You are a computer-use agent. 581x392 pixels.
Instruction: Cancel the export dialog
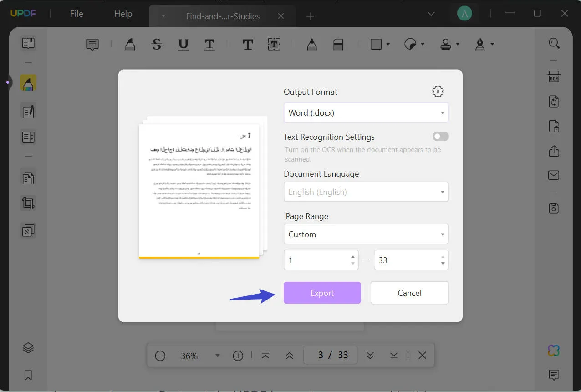click(409, 293)
